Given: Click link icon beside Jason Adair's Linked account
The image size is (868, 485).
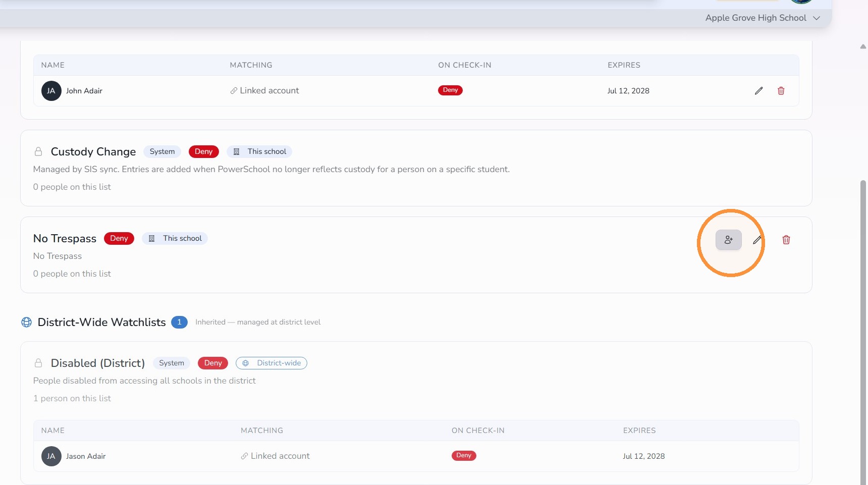Looking at the screenshot, I should click(x=244, y=456).
